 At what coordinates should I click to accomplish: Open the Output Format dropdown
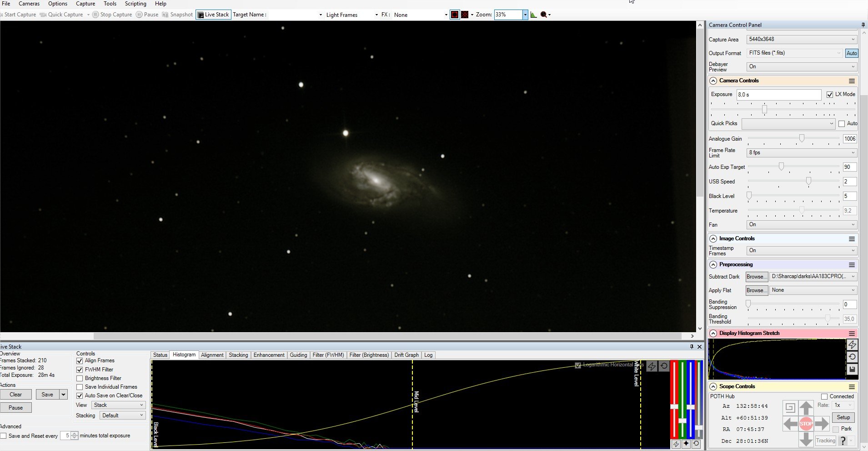[x=794, y=53]
